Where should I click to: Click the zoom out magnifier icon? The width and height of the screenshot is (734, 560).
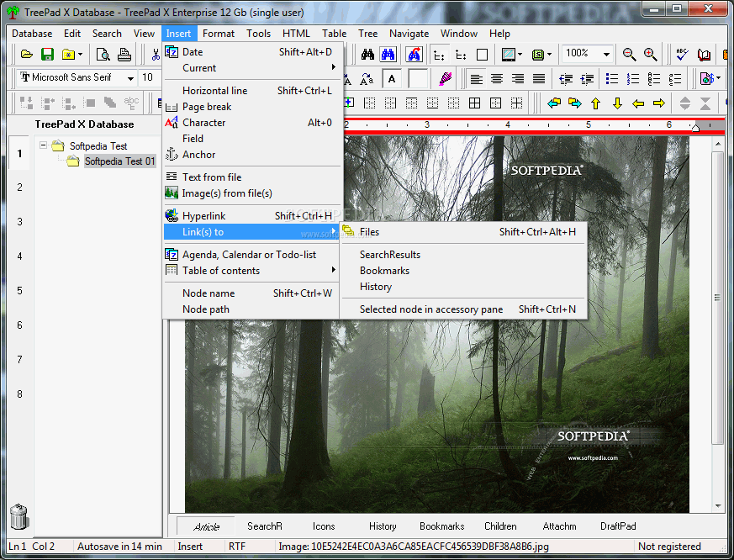(629, 55)
